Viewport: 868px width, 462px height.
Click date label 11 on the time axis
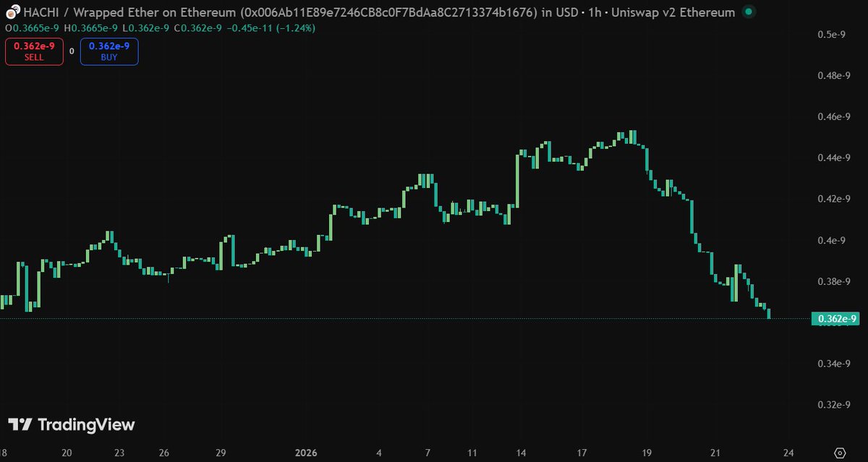(x=472, y=453)
